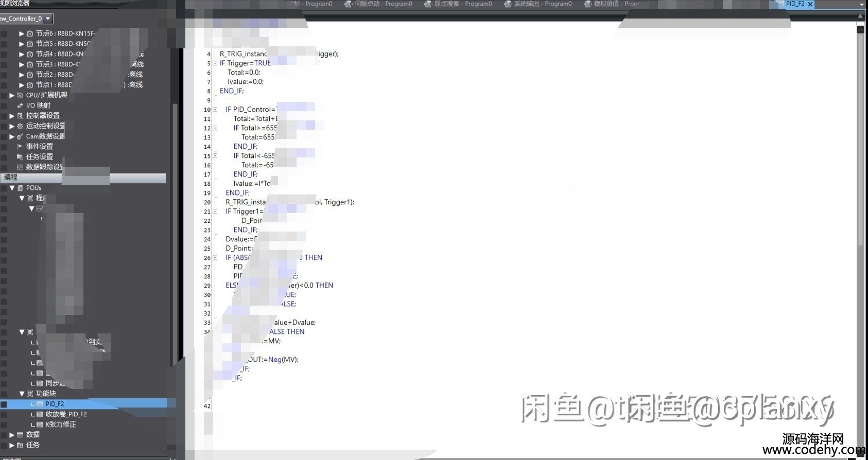Open the tab list dropdown arrow
The width and height of the screenshot is (868, 460).
(x=862, y=5)
